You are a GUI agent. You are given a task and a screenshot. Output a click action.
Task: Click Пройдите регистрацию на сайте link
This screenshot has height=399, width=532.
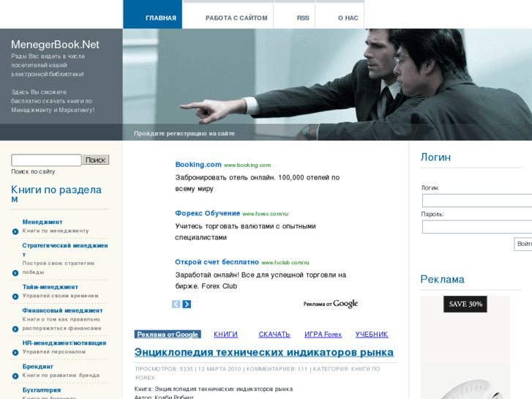[184, 133]
